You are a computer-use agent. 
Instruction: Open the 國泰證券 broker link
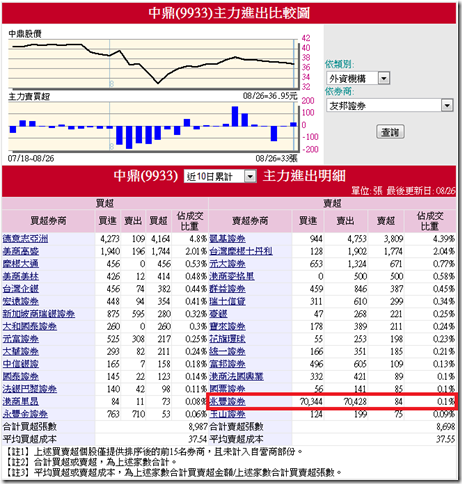[x=21, y=377]
